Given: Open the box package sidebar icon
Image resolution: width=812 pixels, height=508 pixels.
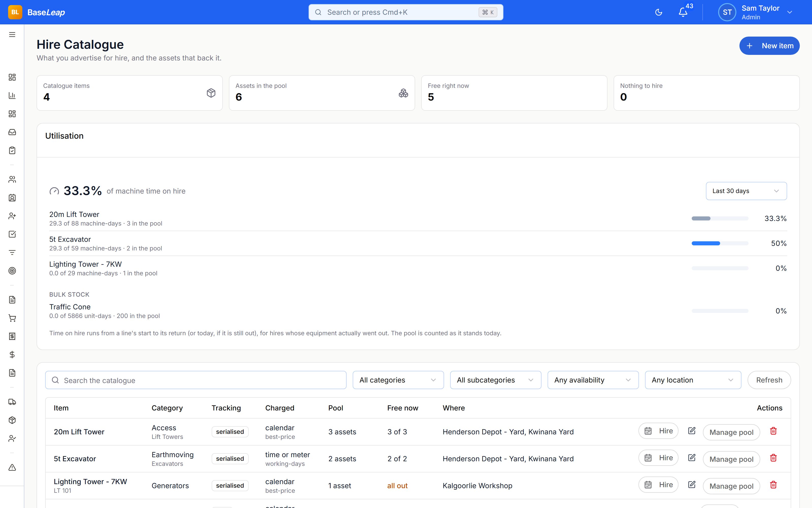Looking at the screenshot, I should tap(12, 420).
